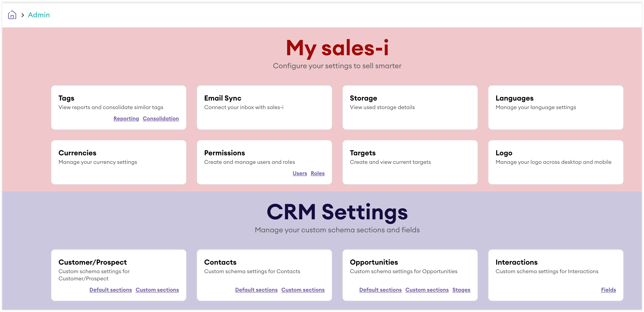The width and height of the screenshot is (644, 312).
Task: Click the Admin breadcrumb link
Action: click(39, 15)
